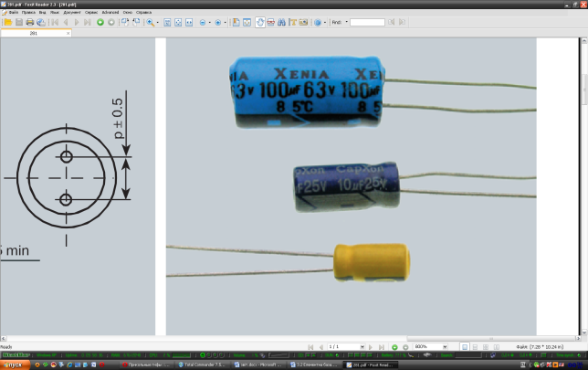588x370 pixels.
Task: Enable single page layout view
Action: 465,347
